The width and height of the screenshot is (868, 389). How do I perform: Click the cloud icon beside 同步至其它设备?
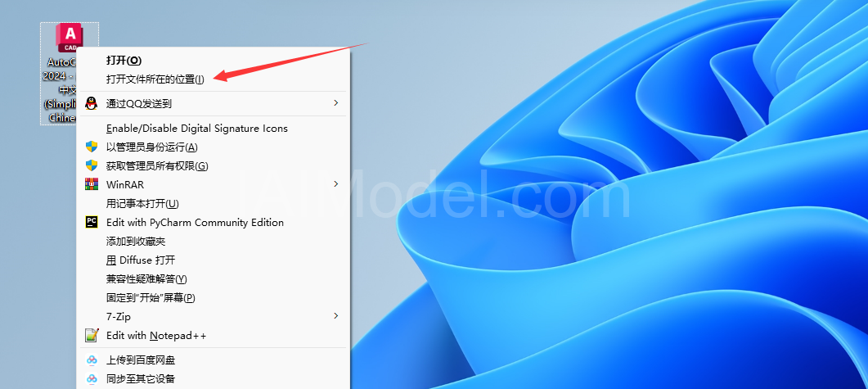92,379
